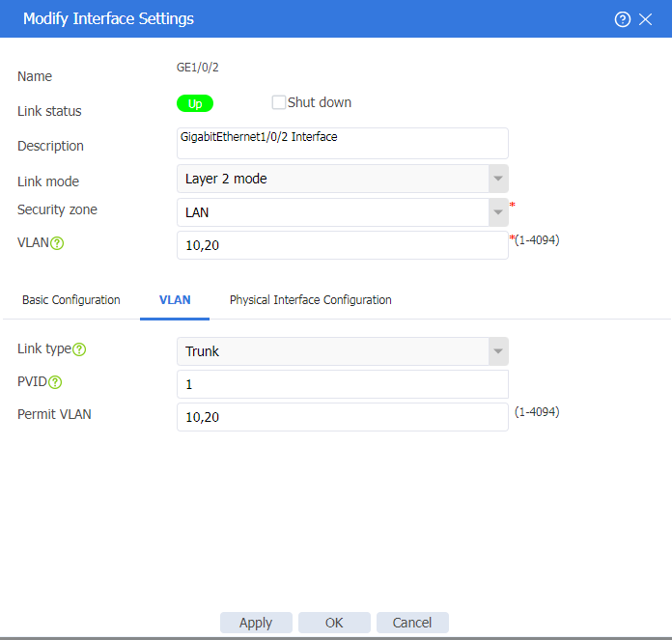Viewport: 672px width, 640px height.
Task: Click the Permit VLAN input field
Action: (343, 417)
